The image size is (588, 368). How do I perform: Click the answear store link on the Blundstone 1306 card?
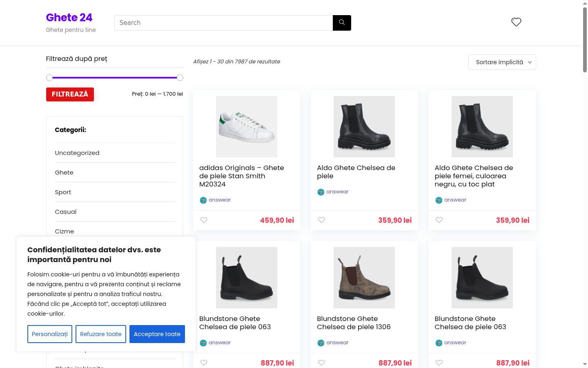click(337, 343)
